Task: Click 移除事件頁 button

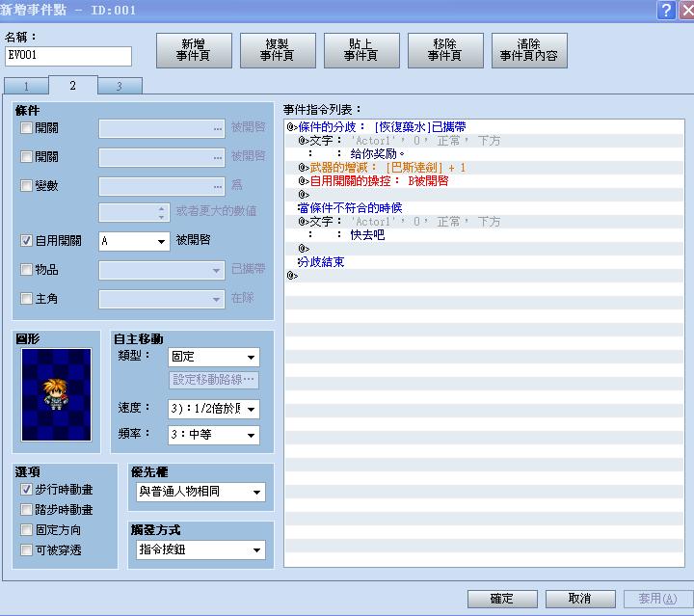Action: 445,50
